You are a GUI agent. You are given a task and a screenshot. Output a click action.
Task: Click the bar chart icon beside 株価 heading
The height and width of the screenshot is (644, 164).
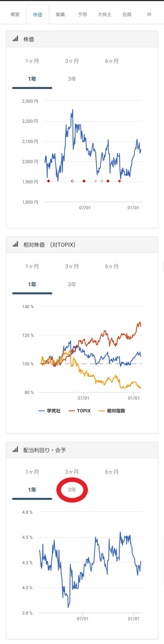tap(14, 39)
